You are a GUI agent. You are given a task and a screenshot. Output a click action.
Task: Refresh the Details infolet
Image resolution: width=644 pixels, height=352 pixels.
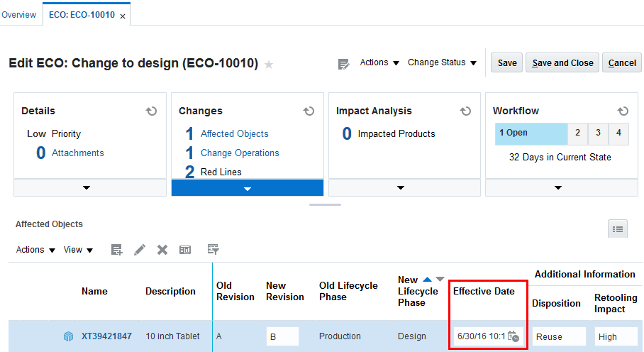(x=151, y=111)
